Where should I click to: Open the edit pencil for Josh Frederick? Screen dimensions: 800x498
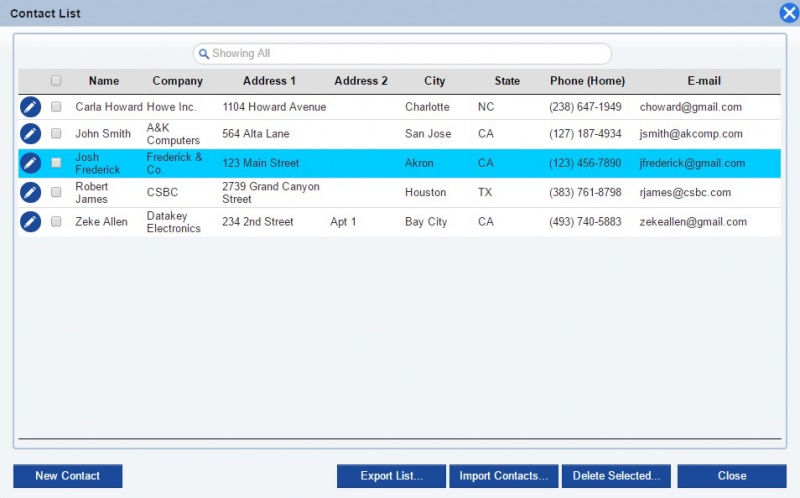30,163
